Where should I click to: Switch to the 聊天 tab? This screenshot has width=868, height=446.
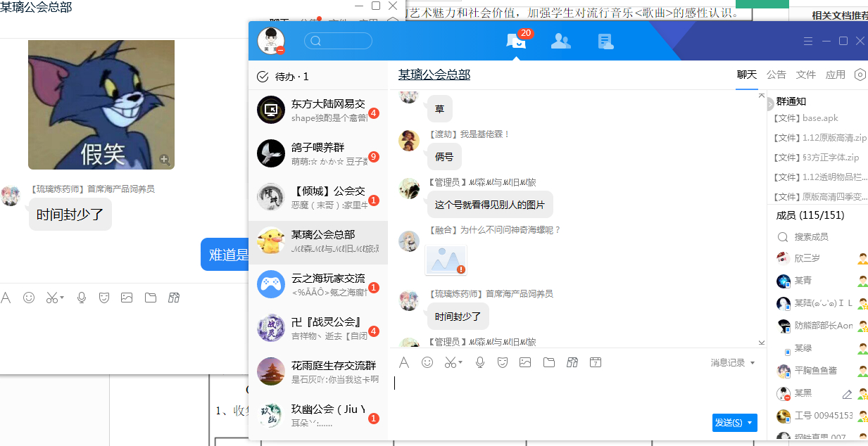point(747,75)
